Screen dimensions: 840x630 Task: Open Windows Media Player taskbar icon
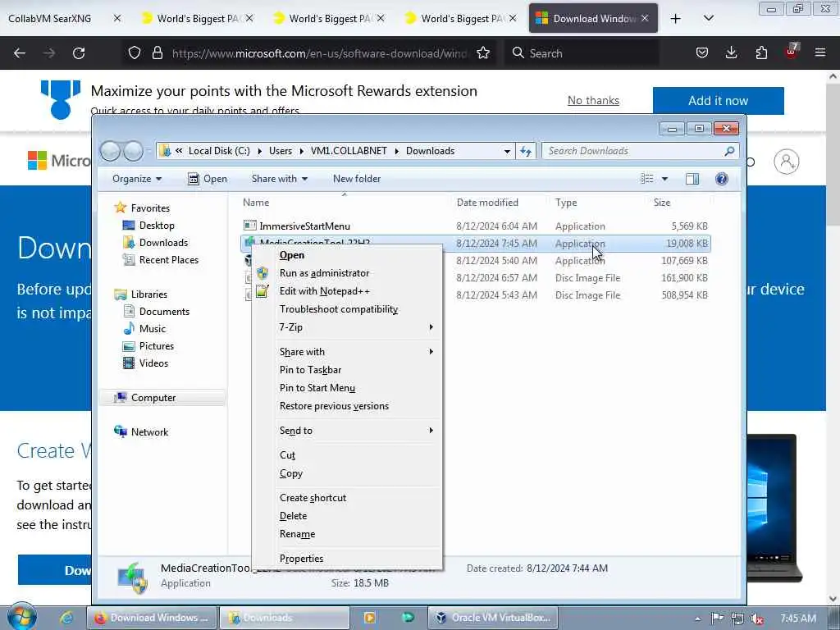coord(369,618)
